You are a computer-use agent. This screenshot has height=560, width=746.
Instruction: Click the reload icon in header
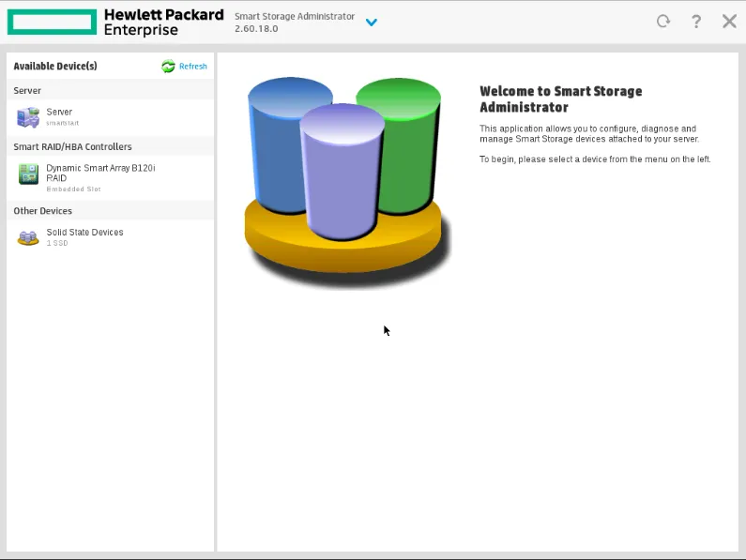tap(663, 22)
